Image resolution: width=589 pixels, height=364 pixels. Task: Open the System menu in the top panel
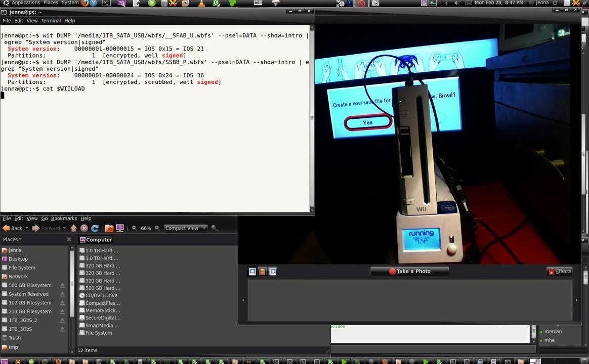[x=70, y=3]
